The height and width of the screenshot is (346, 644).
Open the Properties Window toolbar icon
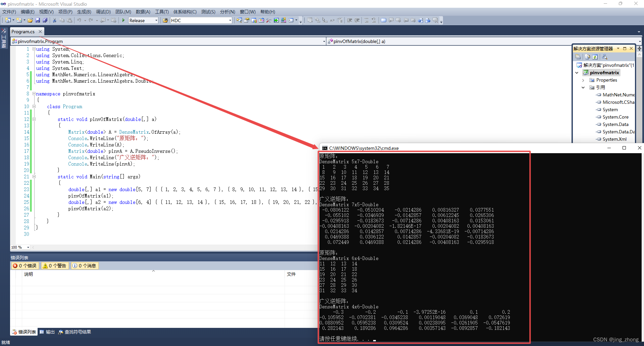246,20
